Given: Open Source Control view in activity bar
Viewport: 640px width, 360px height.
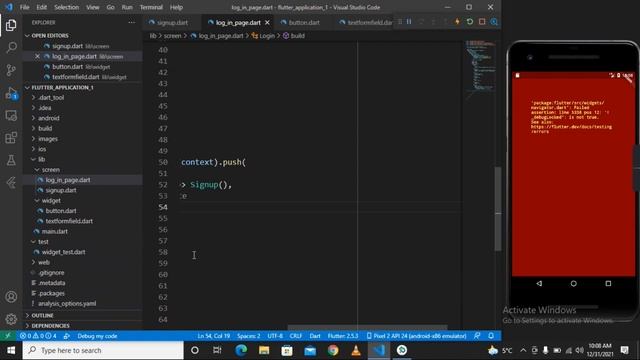Looking at the screenshot, I should click(11, 70).
